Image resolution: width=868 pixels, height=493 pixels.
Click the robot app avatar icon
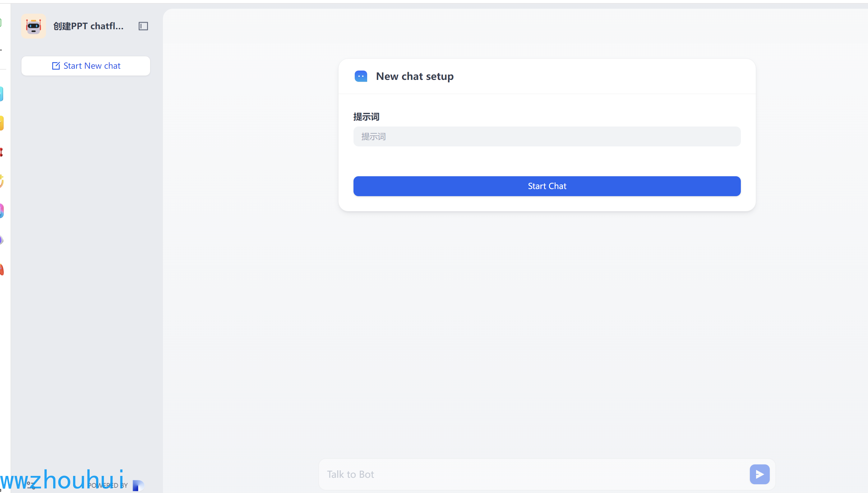click(34, 26)
